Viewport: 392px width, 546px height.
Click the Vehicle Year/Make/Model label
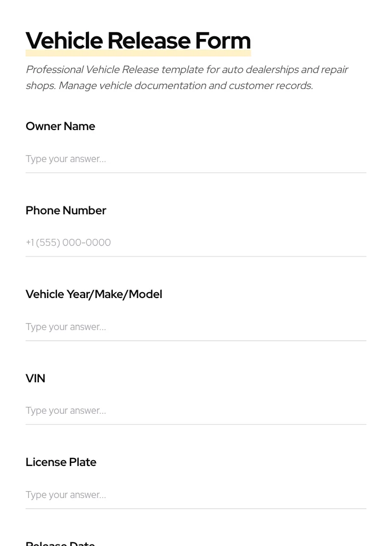pyautogui.click(x=94, y=294)
